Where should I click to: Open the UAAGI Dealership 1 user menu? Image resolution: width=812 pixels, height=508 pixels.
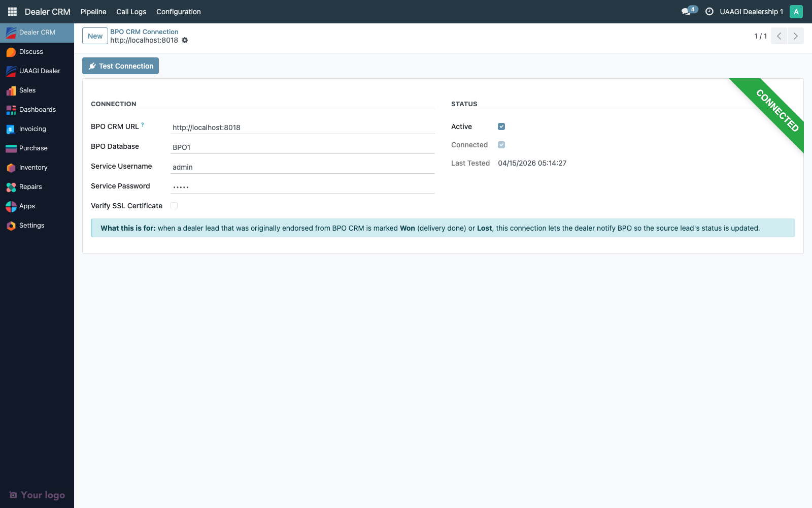point(752,11)
